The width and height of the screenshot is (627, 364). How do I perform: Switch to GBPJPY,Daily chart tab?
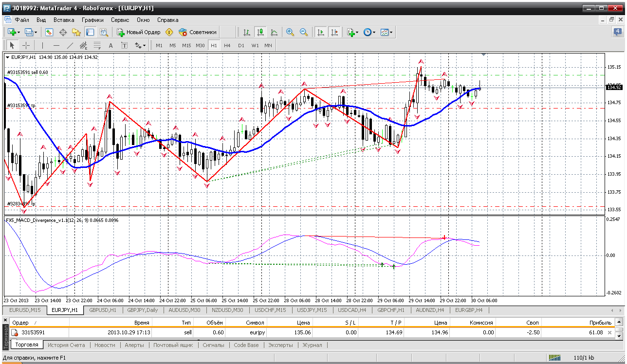(143, 310)
